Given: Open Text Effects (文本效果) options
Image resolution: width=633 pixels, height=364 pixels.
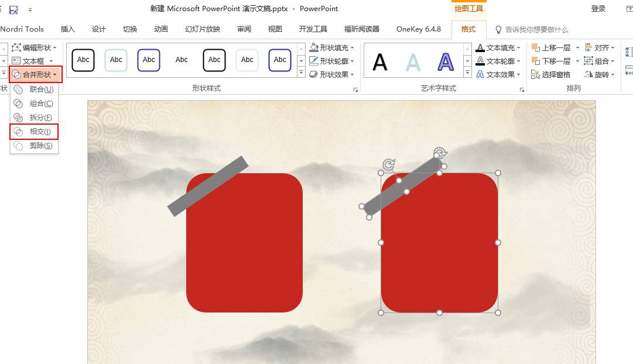Looking at the screenshot, I should pos(498,75).
